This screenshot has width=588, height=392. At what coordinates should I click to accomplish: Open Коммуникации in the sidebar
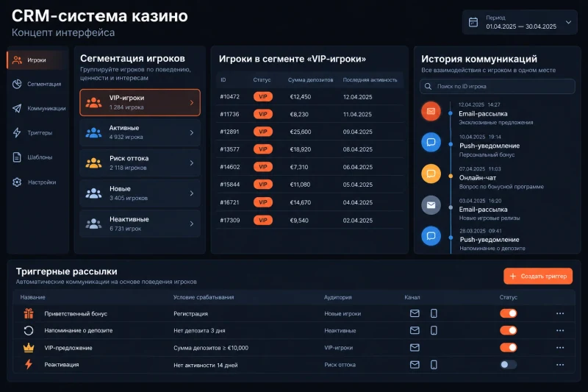[39, 108]
